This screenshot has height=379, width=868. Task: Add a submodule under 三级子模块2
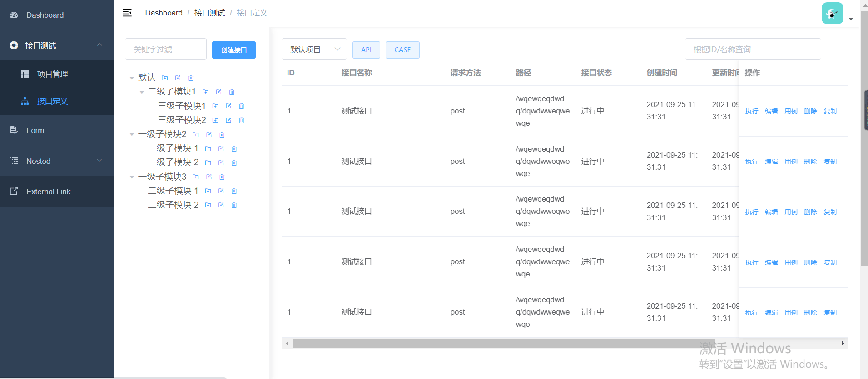pyautogui.click(x=216, y=120)
